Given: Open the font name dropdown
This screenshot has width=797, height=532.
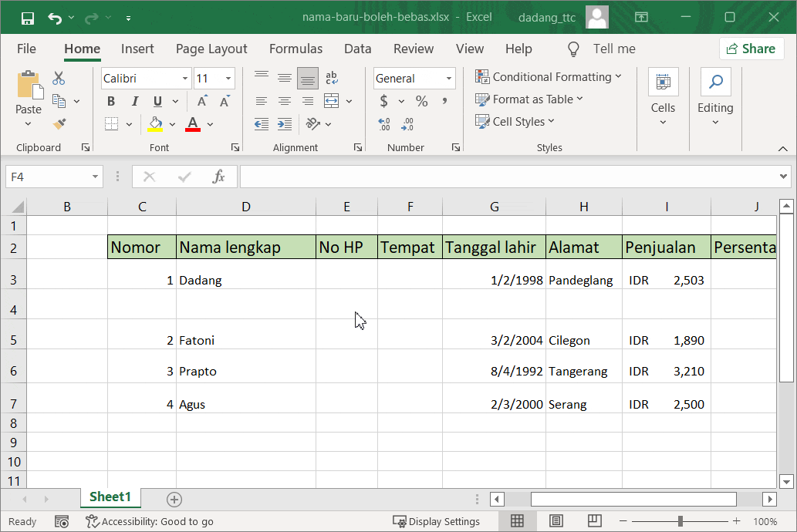Looking at the screenshot, I should click(185, 78).
